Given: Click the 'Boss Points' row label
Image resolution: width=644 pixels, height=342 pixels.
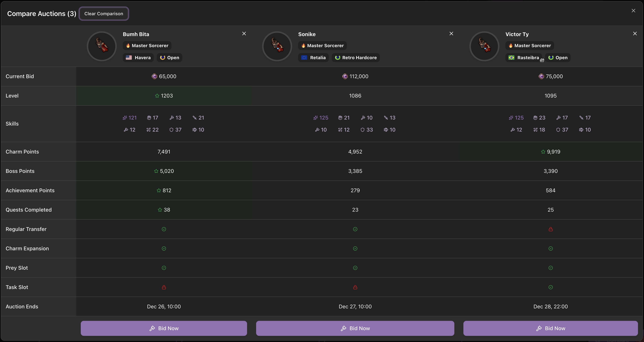Looking at the screenshot, I should click(x=20, y=171).
